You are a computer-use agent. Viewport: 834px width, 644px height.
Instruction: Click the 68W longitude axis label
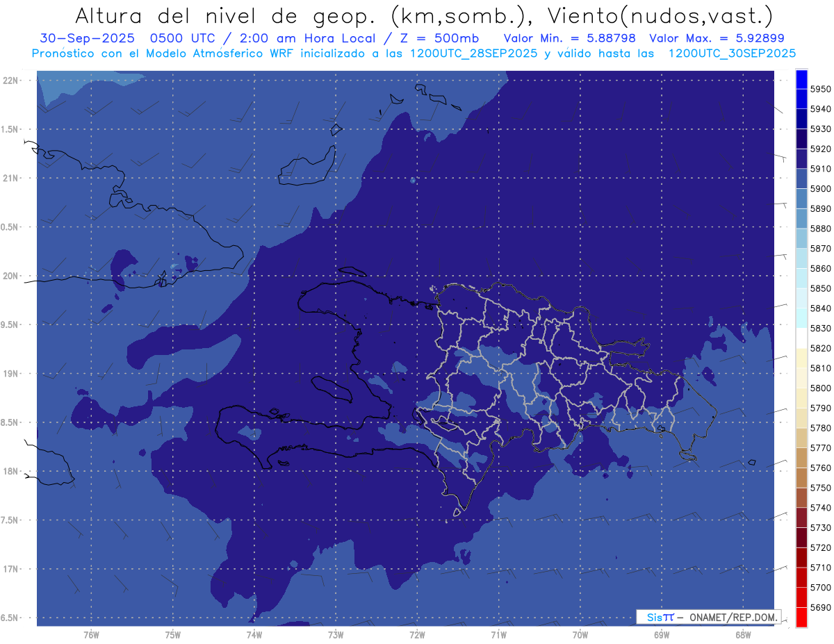[x=742, y=634]
